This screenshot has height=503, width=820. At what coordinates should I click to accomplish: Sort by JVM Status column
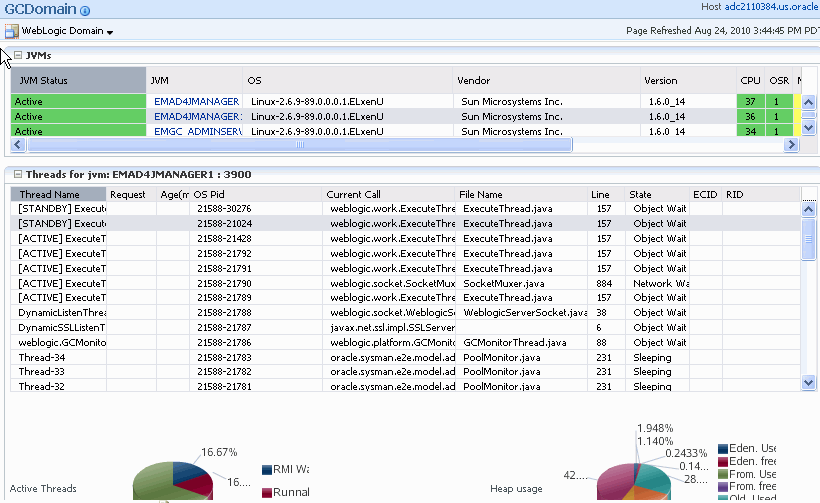click(78, 81)
